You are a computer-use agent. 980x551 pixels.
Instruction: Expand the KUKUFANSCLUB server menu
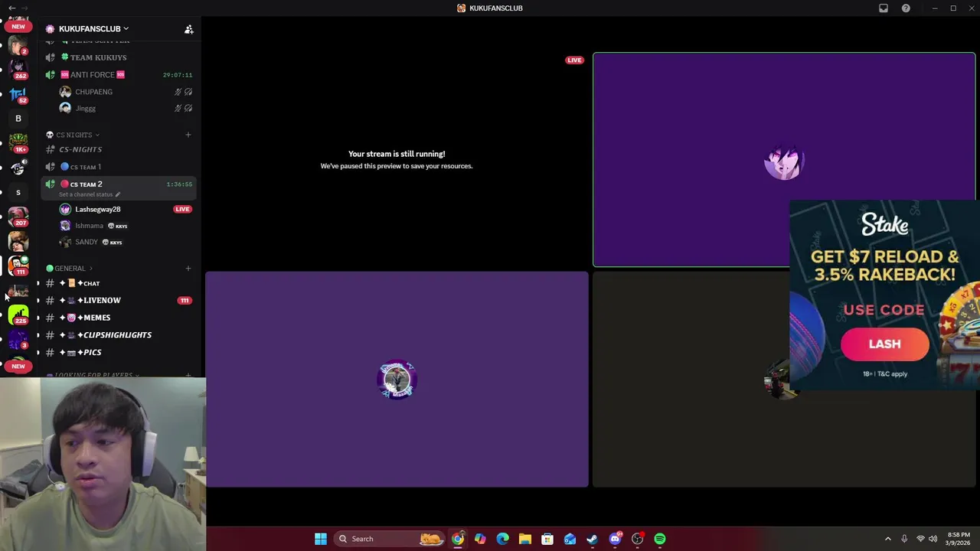coord(93,29)
